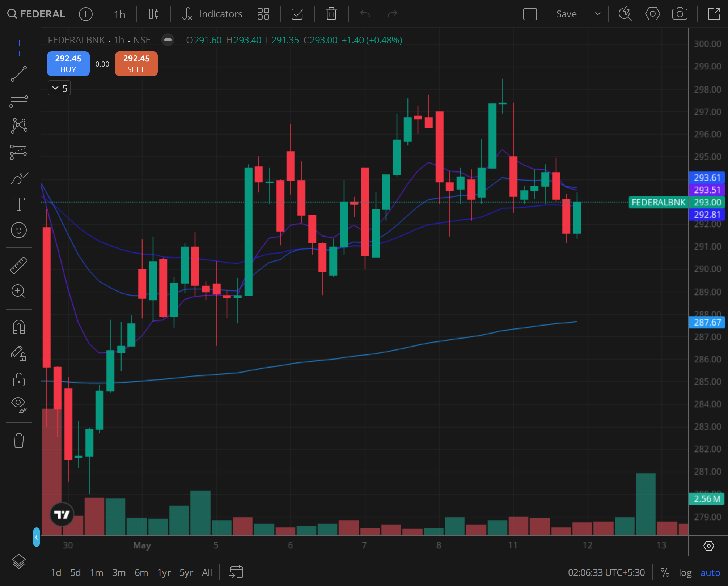Click the blue left panel expand arrow

point(36,537)
